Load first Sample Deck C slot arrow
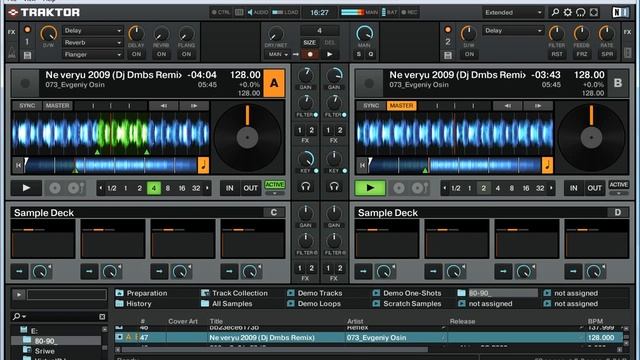 click(20, 271)
